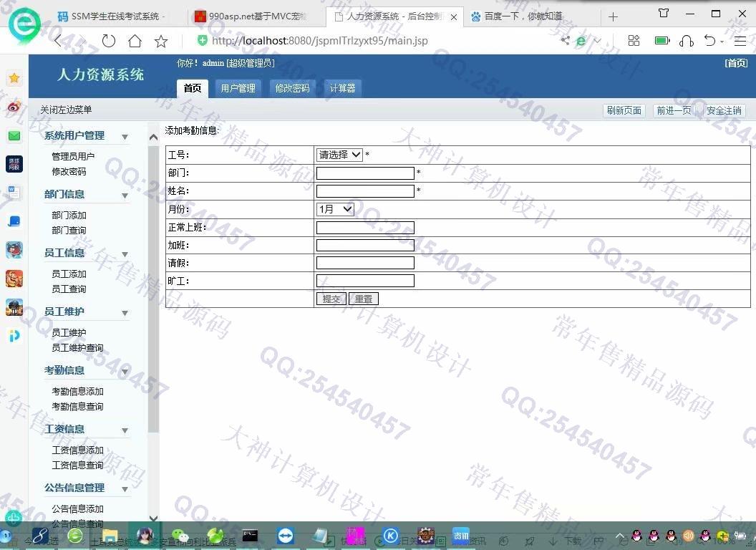
Task: Click 提交 submit button
Action: coord(331,299)
